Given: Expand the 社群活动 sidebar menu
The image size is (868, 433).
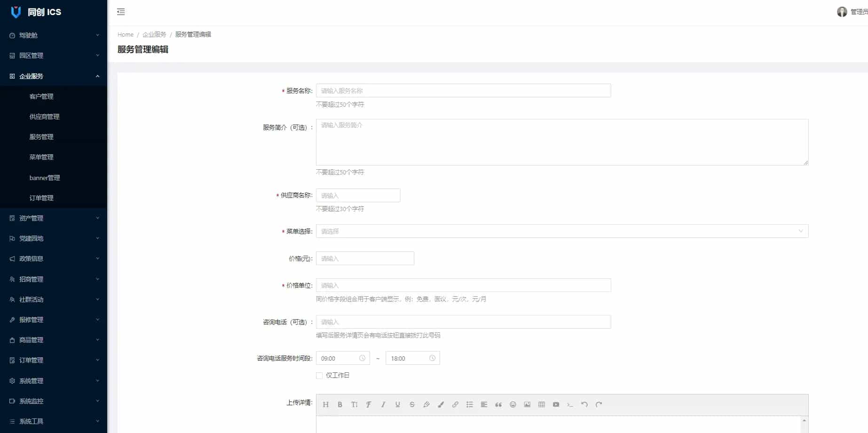Looking at the screenshot, I should 54,299.
